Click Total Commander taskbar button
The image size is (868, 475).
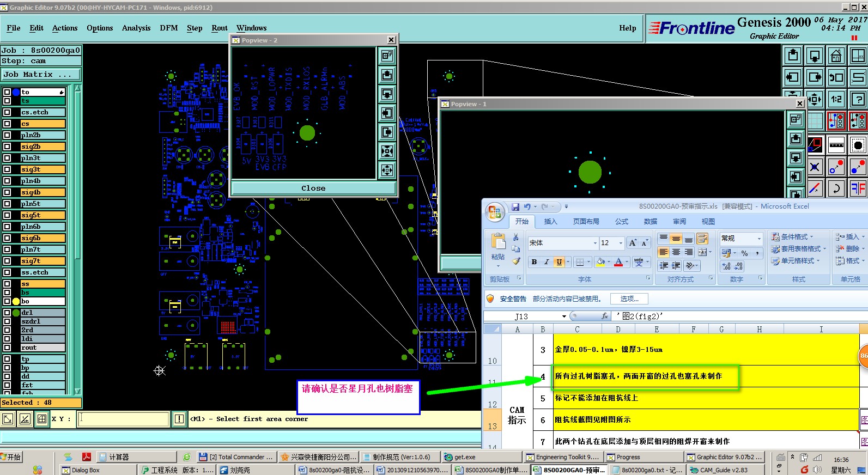coord(236,457)
